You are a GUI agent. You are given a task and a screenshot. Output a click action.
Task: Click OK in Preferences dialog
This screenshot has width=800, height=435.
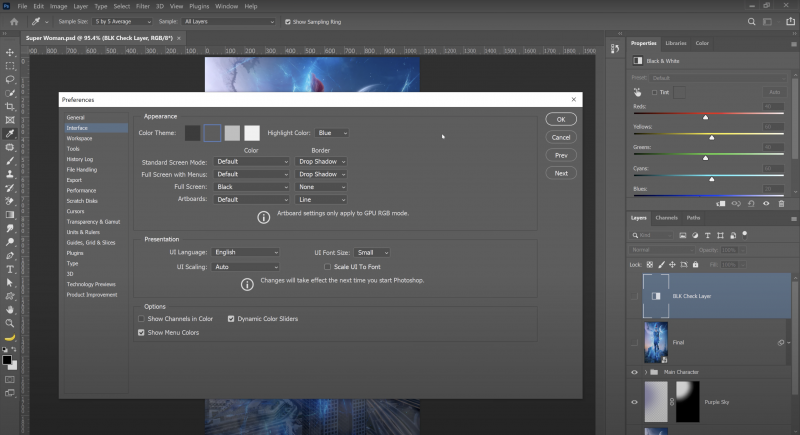point(561,119)
